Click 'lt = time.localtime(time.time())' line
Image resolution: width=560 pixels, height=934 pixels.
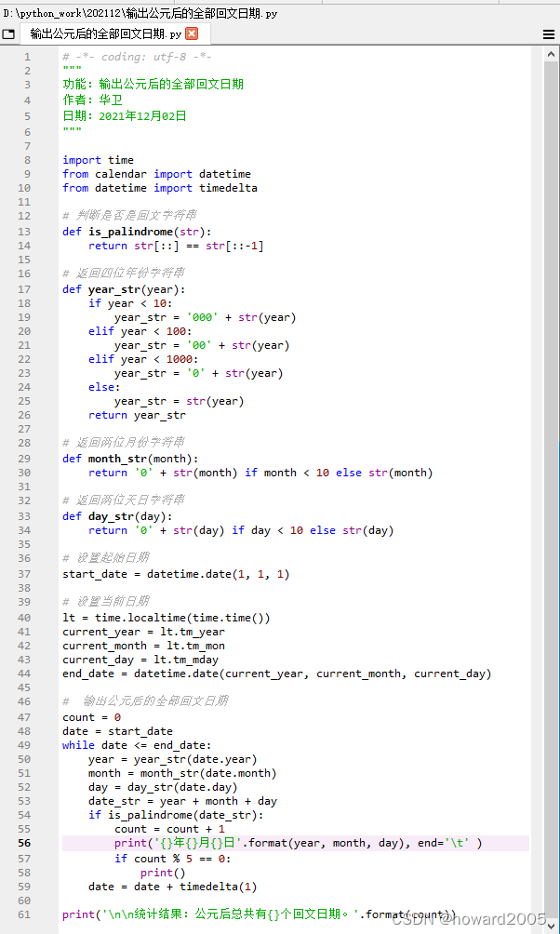click(167, 618)
